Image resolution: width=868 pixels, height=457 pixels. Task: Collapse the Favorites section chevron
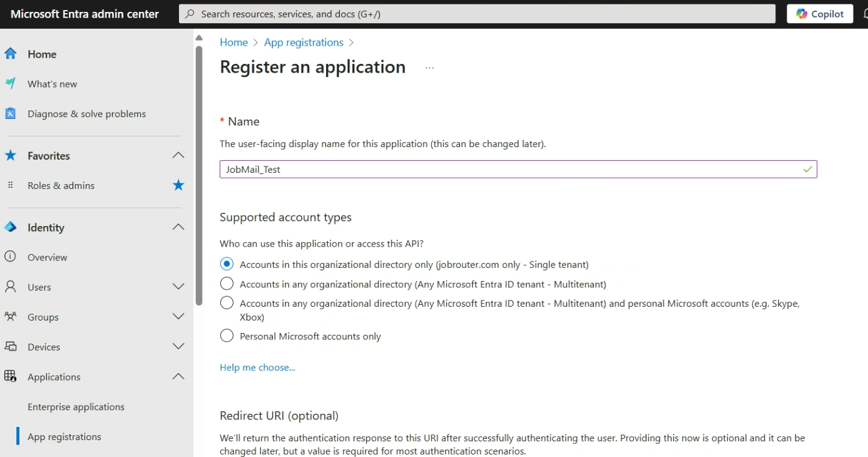(x=178, y=155)
